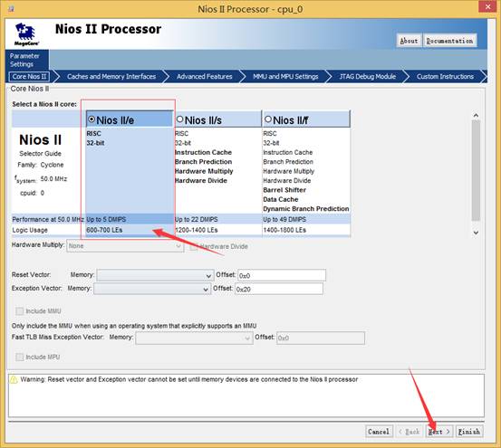Select the Nios II/e core radio button
Screen dimensions: 501x448
point(92,119)
